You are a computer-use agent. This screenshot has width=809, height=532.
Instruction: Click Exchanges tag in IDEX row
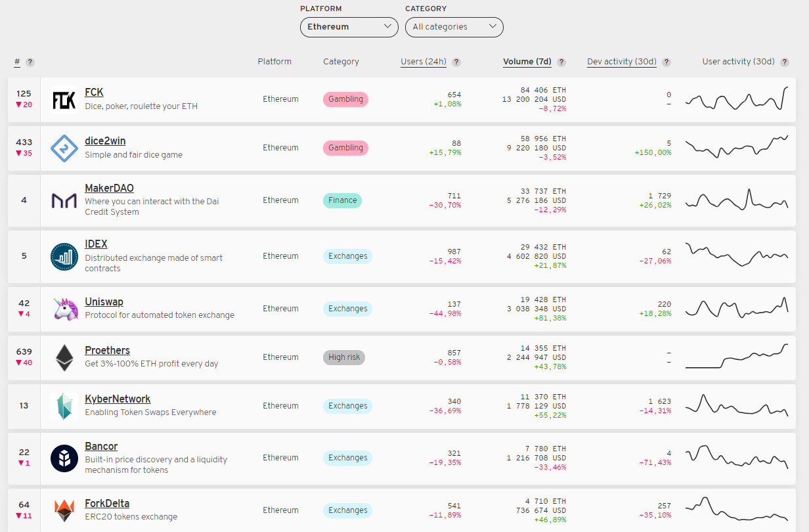click(347, 256)
